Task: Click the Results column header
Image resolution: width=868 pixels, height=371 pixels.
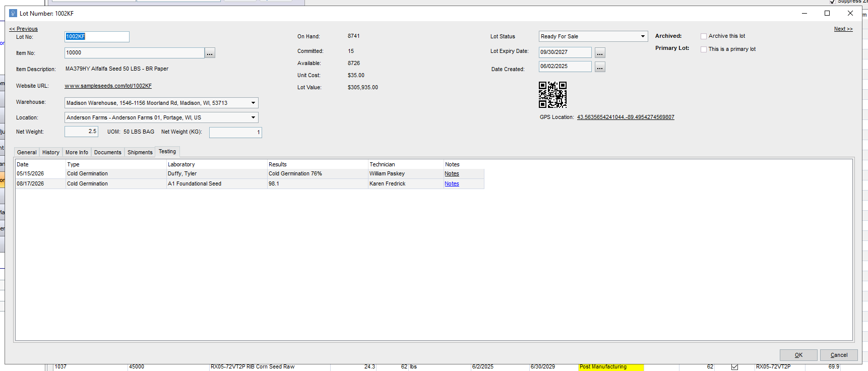Action: 318,164
